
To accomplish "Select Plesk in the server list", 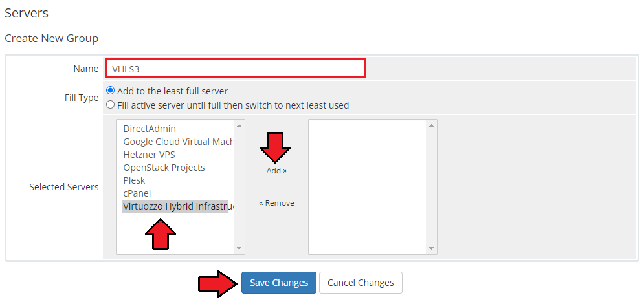I will [175, 180].
